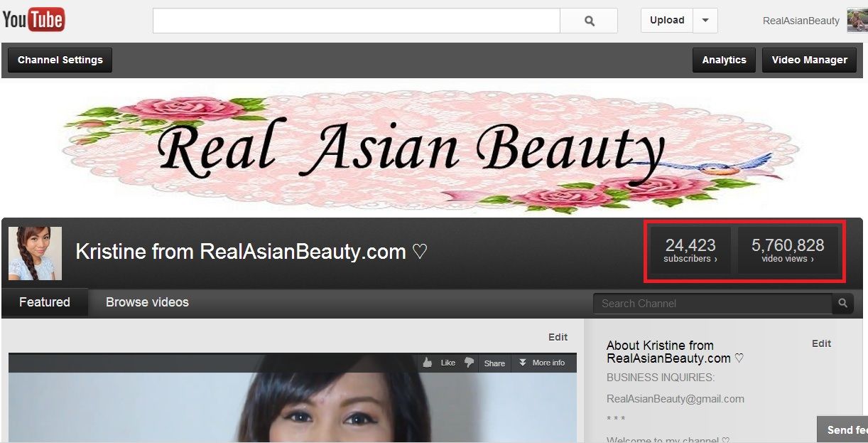Like the featured video with thumbs up
The height and width of the screenshot is (443, 868).
[438, 363]
